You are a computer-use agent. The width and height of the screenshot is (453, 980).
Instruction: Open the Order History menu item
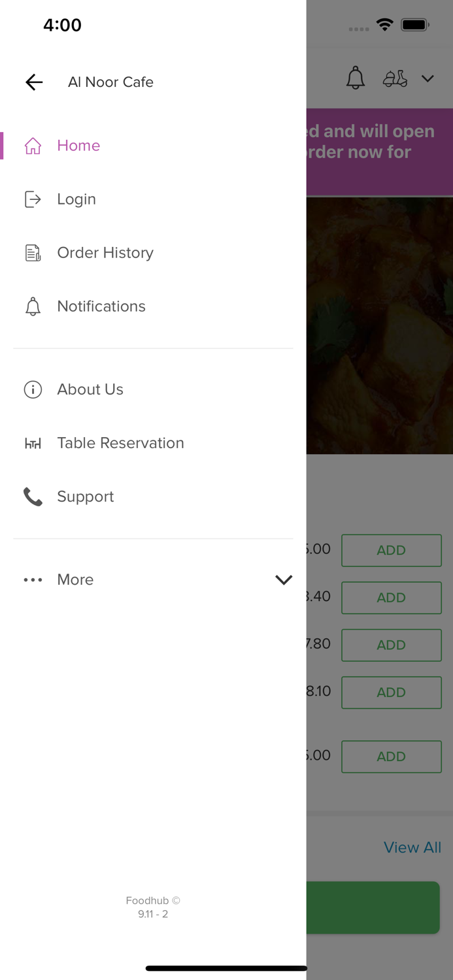[105, 253]
